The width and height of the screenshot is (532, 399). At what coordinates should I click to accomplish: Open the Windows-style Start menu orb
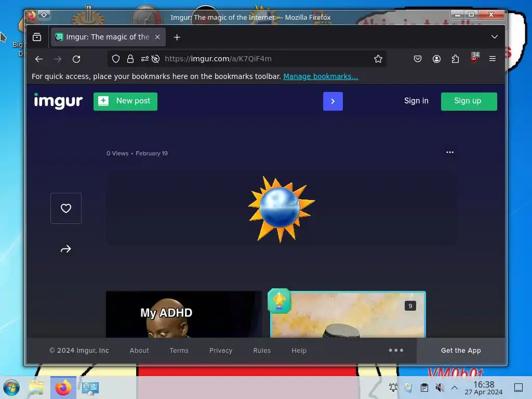tap(11, 388)
